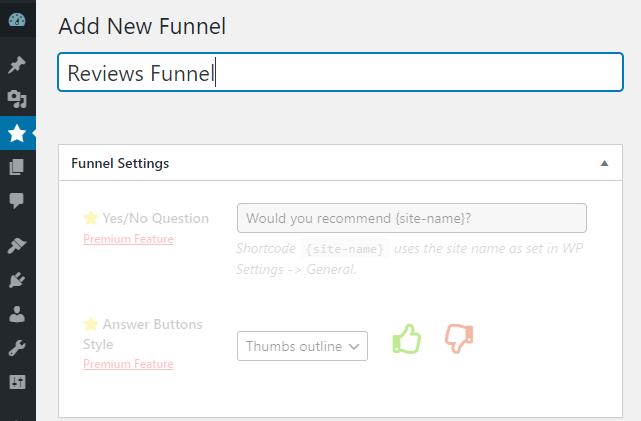
Task: Open the Thumbs outline style dropdown
Action: pos(302,346)
